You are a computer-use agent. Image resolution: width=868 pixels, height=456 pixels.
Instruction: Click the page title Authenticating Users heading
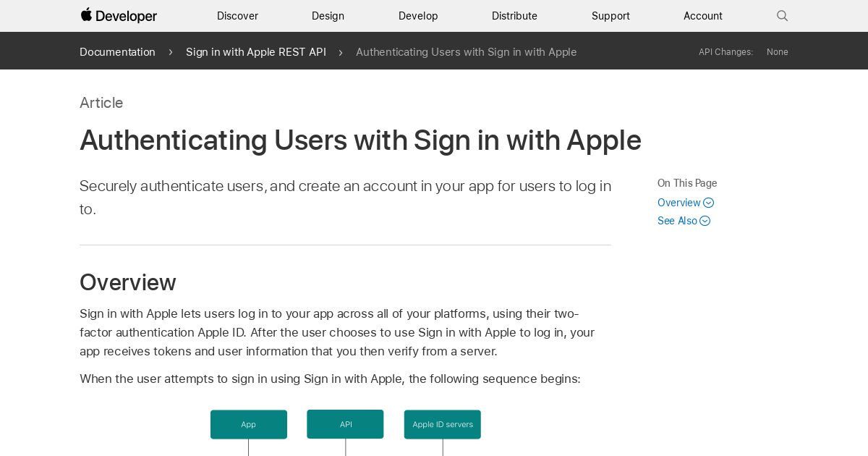360,140
